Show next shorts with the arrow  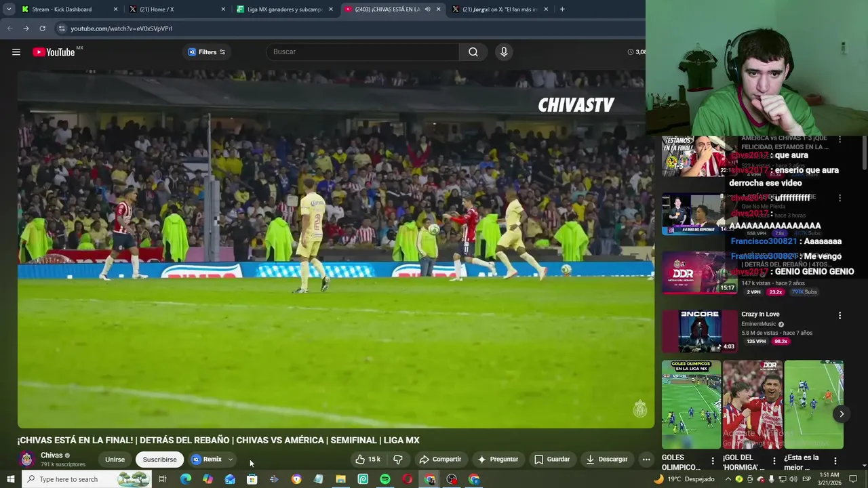point(842,414)
